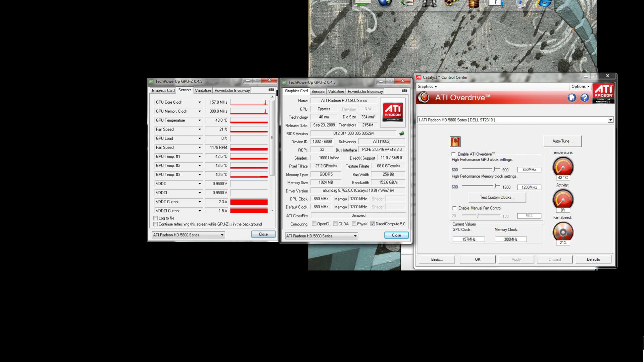Enable continue refreshing in background checkbox
The image size is (644, 362).
tap(155, 224)
